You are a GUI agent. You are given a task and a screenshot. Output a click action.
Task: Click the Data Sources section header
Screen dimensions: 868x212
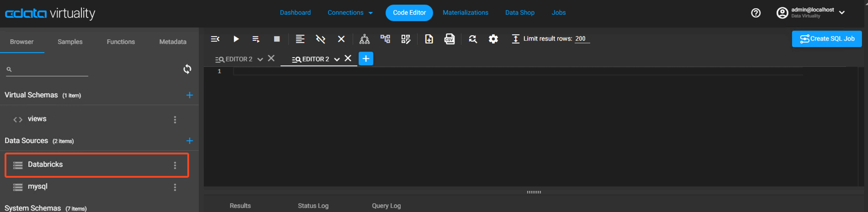click(26, 141)
